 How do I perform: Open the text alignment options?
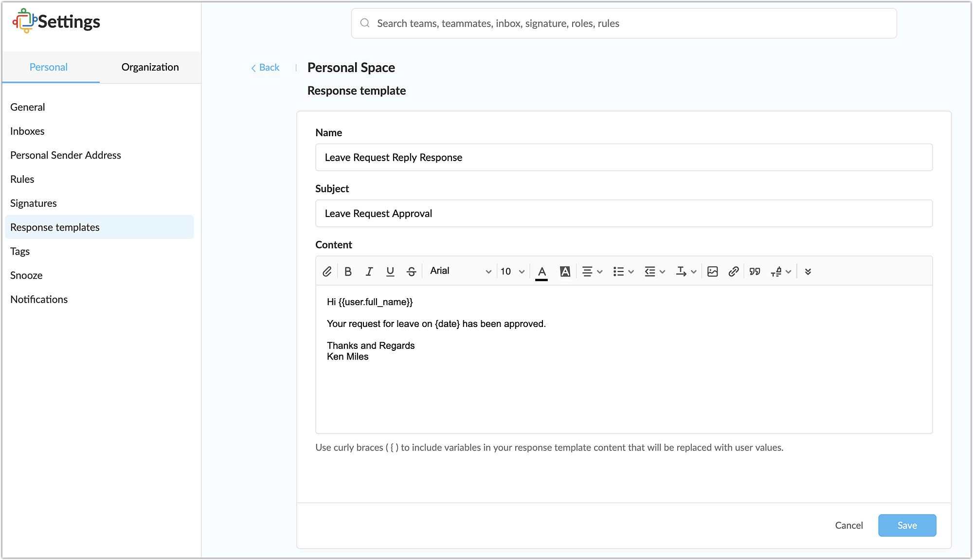pos(592,271)
